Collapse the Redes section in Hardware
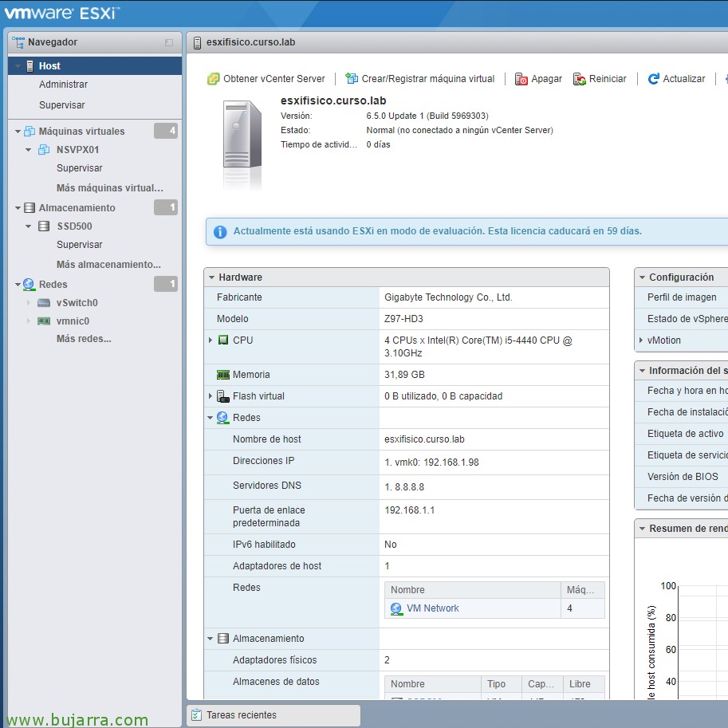 coord(210,418)
